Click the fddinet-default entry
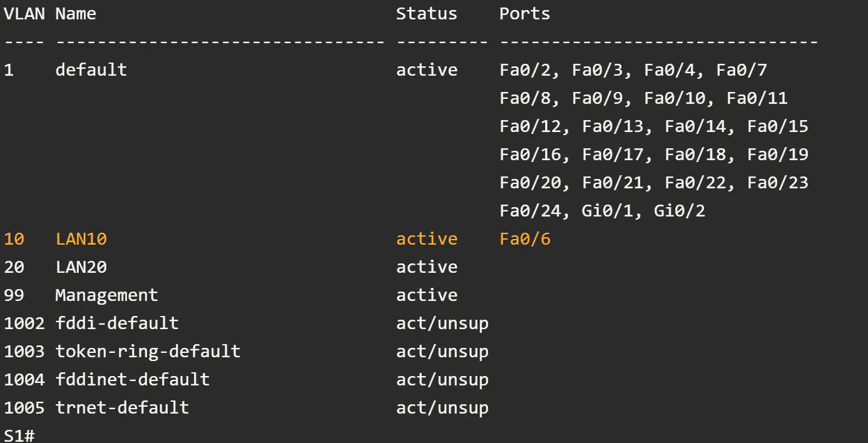Screen dimensions: 868x443 (x=133, y=380)
